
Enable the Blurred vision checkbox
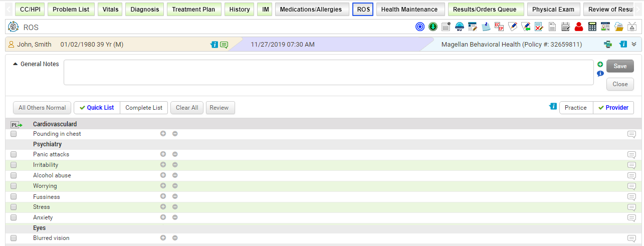[14, 238]
